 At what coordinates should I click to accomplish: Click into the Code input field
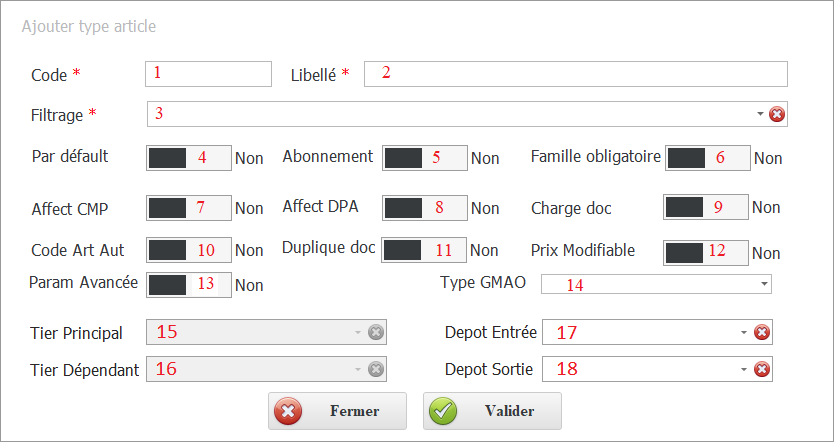click(x=208, y=74)
